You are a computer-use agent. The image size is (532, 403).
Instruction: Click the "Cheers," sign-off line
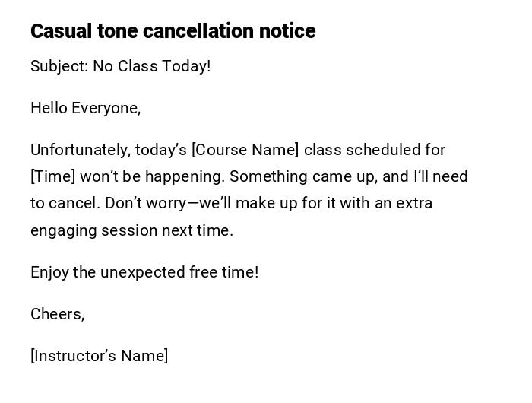pyautogui.click(x=57, y=314)
